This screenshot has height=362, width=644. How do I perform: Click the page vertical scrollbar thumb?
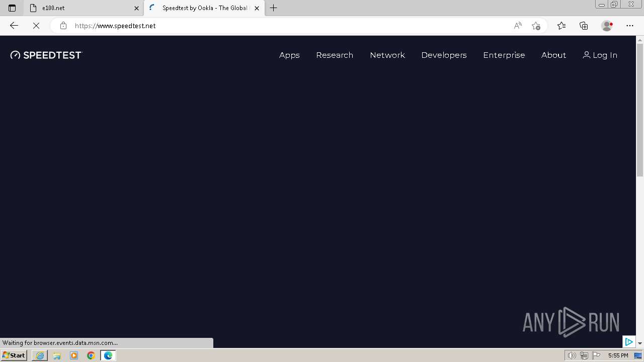[640, 110]
